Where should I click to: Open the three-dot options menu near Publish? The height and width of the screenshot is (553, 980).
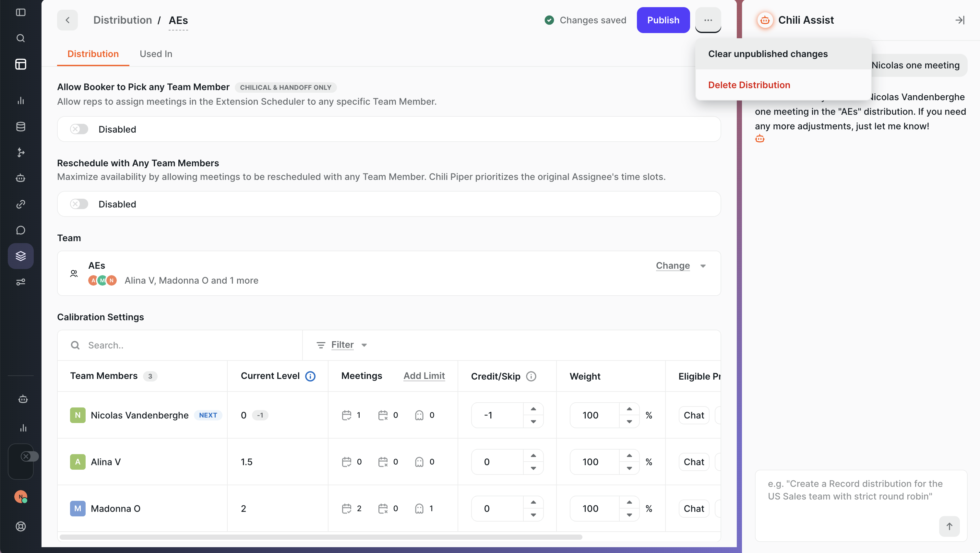tap(708, 20)
